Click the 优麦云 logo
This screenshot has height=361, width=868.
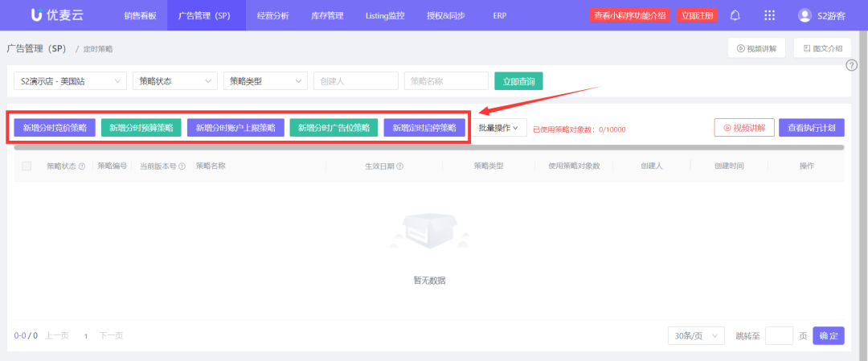pos(56,15)
